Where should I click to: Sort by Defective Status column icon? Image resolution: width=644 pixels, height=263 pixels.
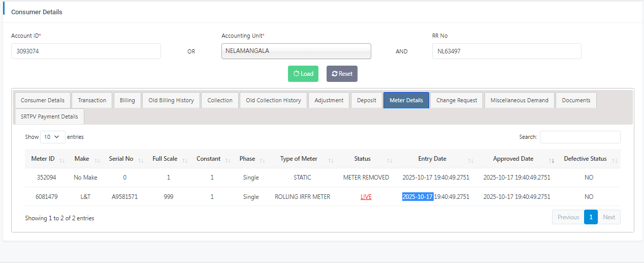615,160
